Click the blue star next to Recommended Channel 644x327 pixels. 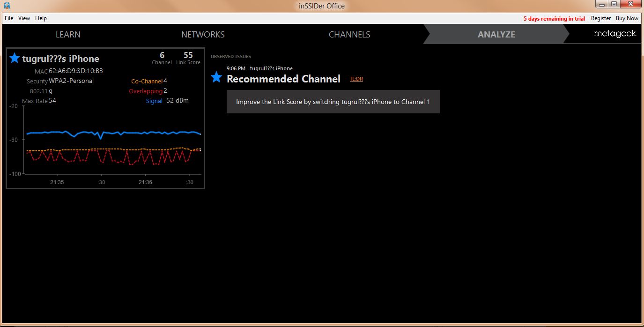(216, 77)
